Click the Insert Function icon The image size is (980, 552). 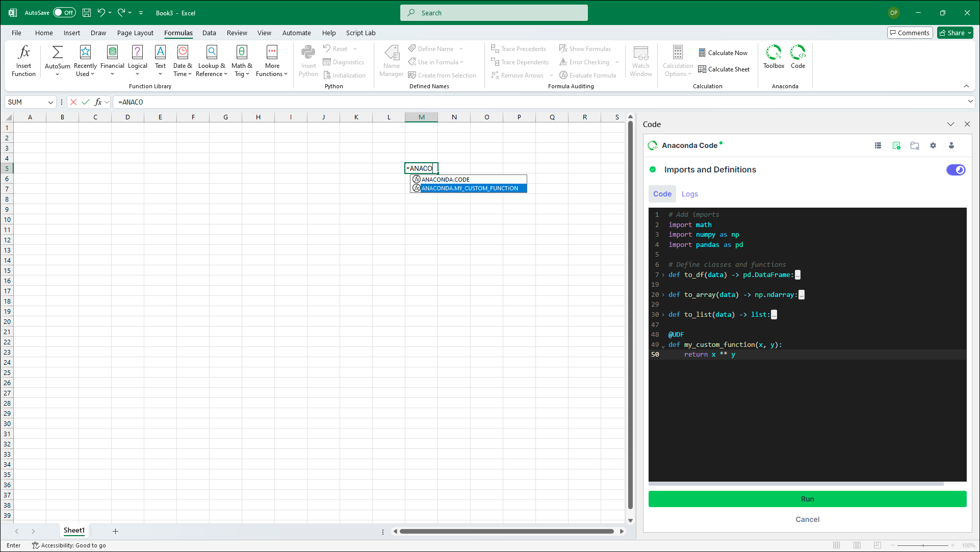pos(23,61)
